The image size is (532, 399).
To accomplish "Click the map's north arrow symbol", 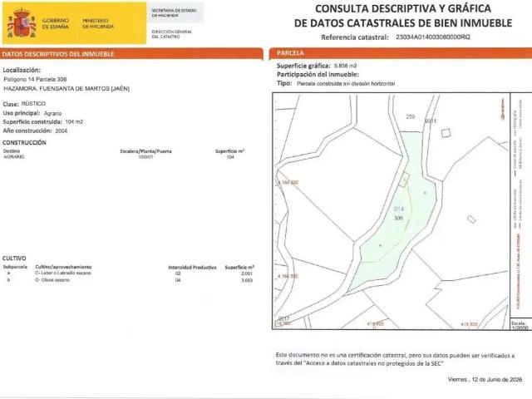I will [502, 108].
